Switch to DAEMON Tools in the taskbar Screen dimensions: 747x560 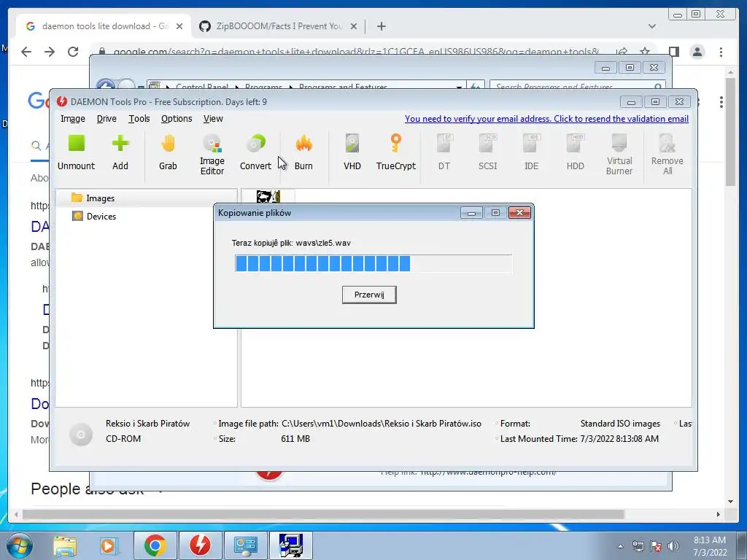pos(200,545)
